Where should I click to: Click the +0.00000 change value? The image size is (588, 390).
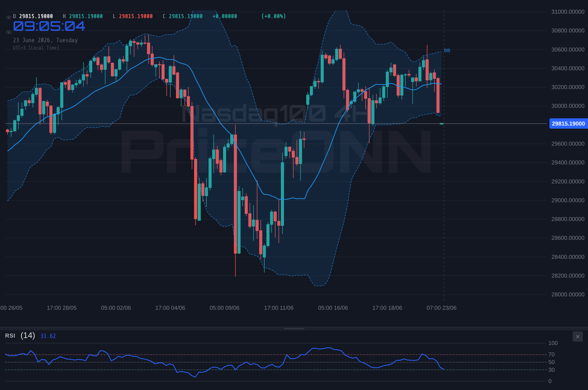coord(225,16)
